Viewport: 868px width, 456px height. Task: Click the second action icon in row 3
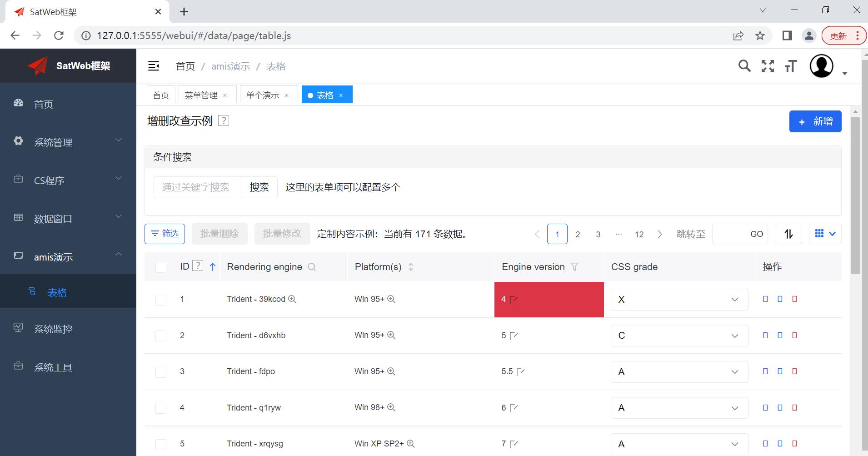coord(780,371)
